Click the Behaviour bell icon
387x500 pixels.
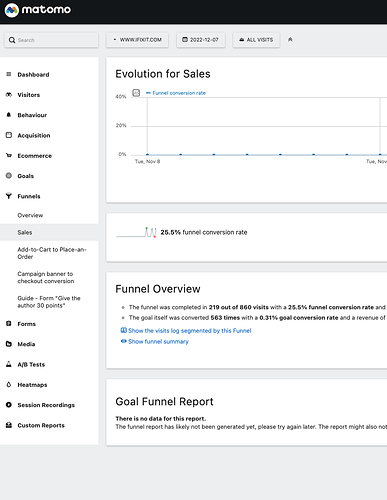9,115
